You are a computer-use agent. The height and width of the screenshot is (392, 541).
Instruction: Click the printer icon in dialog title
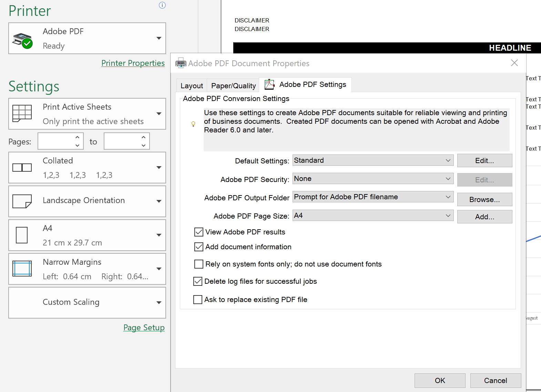point(181,63)
